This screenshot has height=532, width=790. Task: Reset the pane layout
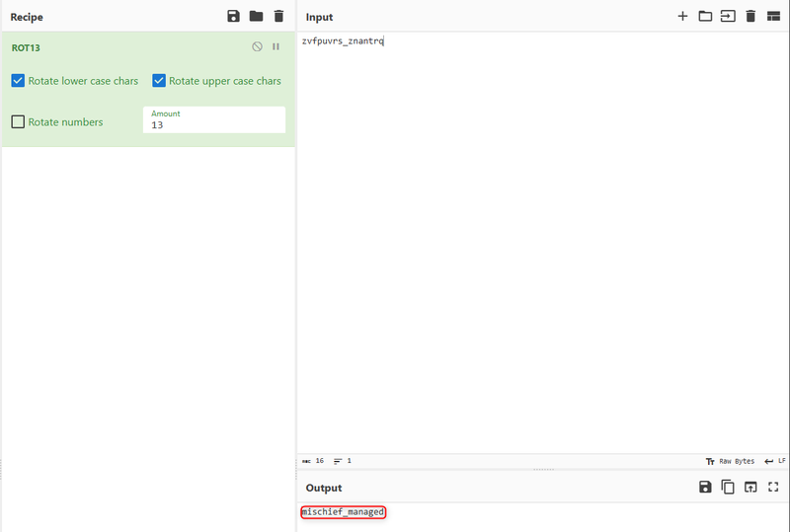(x=773, y=17)
